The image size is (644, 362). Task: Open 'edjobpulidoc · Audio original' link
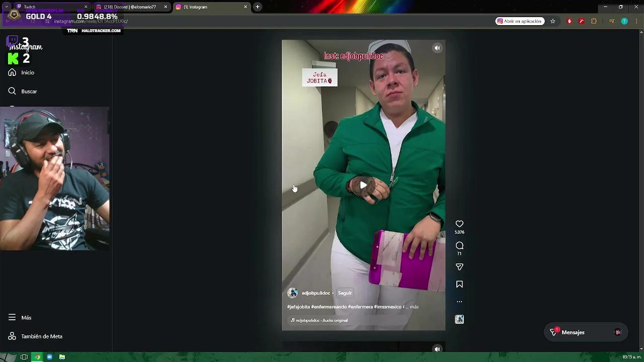[x=319, y=320]
